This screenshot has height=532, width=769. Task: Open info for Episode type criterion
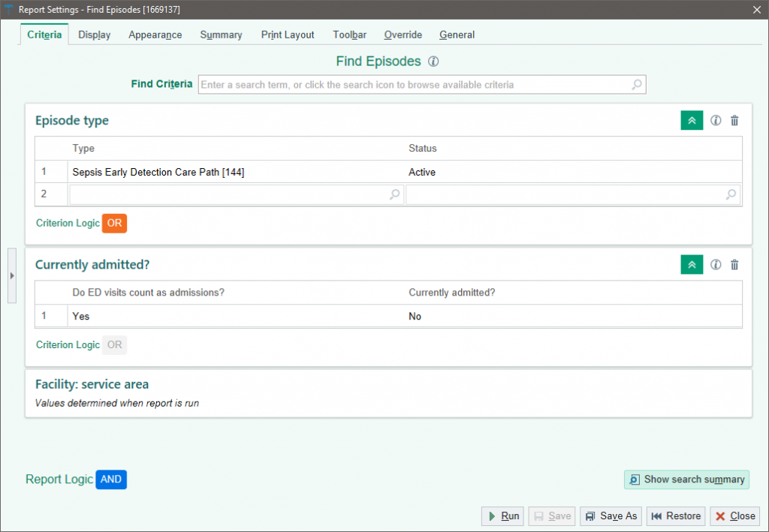pyautogui.click(x=716, y=121)
